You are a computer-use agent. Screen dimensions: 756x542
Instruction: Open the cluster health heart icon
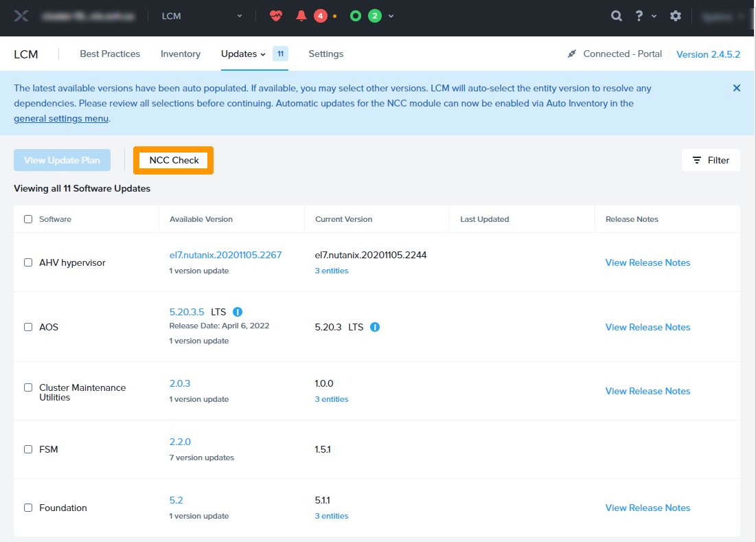tap(276, 16)
